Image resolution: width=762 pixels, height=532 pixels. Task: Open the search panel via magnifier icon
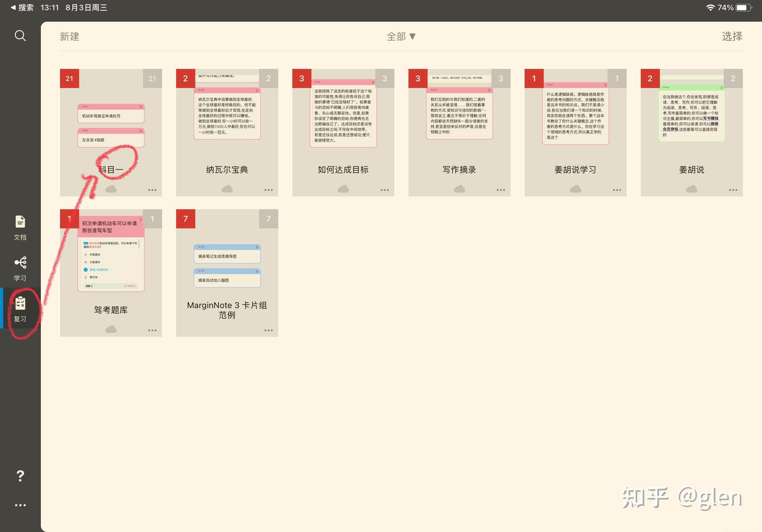pyautogui.click(x=20, y=35)
